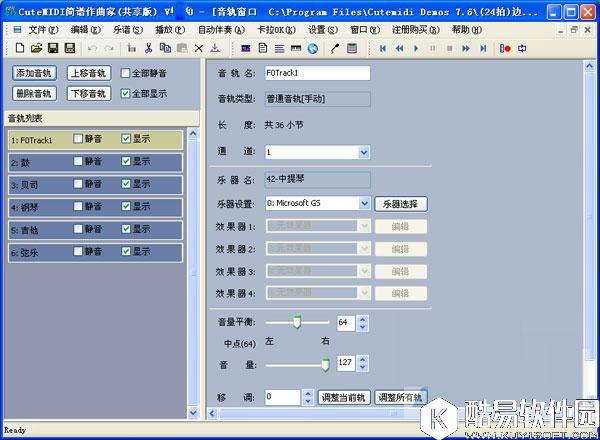Click the 添加音轨 button
Screen dimensions: 600x440
click(x=34, y=73)
